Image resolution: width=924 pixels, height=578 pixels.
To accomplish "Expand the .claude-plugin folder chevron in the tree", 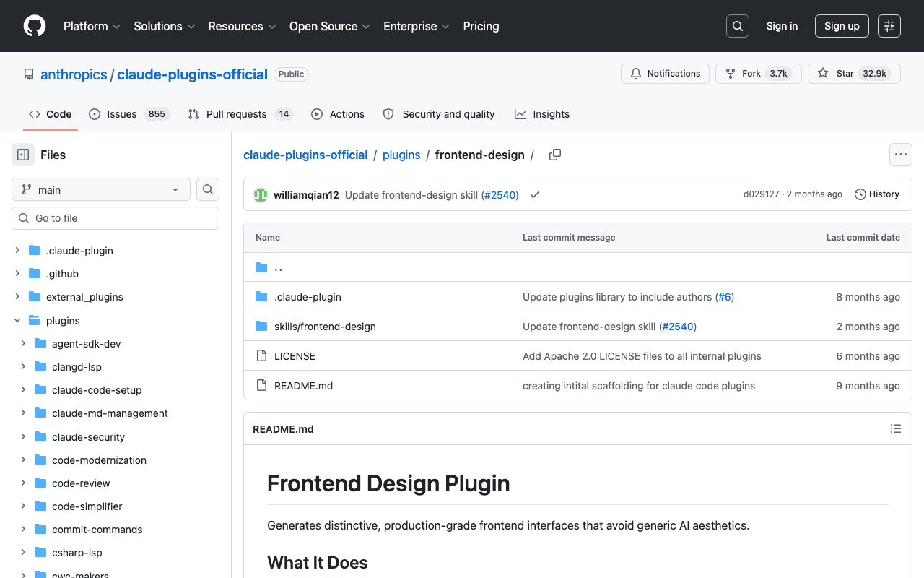I will click(x=17, y=250).
